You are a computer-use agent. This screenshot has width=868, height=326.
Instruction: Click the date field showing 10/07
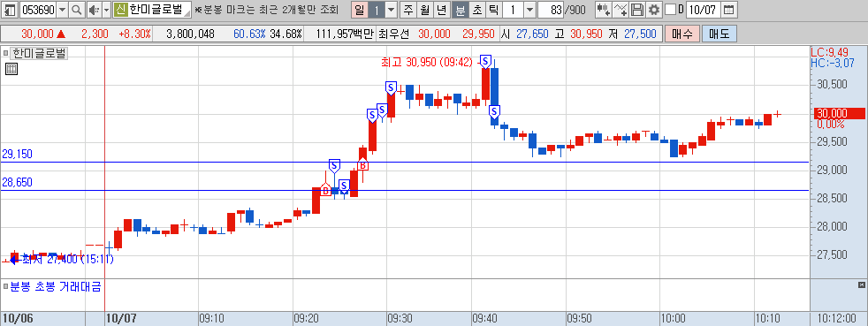point(703,10)
